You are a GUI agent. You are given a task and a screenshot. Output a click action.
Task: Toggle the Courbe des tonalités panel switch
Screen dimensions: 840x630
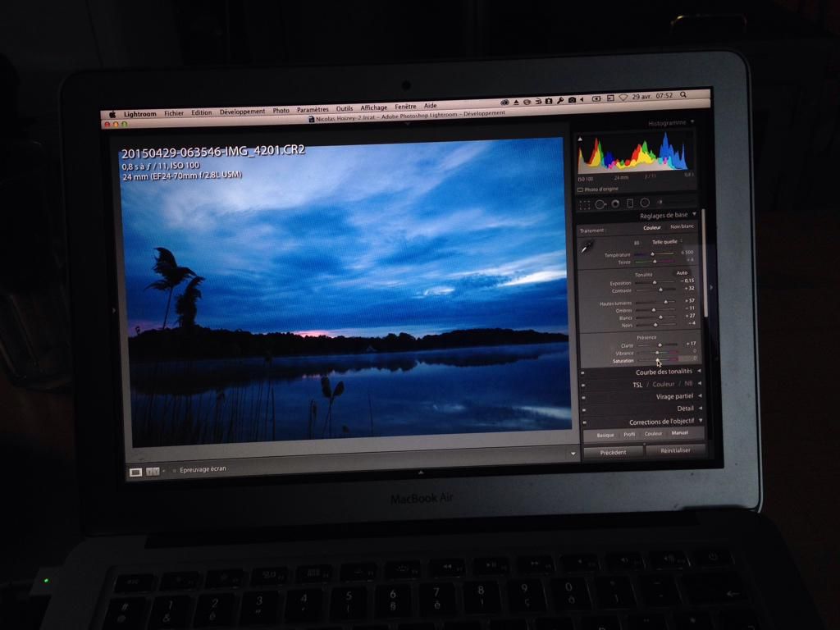pos(583,372)
